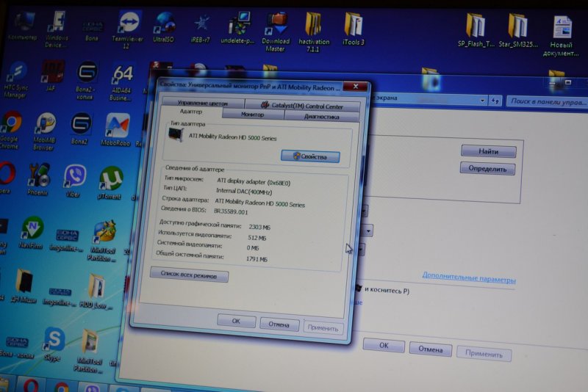588x392 pixels.
Task: Select the Viber desktop shortcut
Action: (74, 178)
